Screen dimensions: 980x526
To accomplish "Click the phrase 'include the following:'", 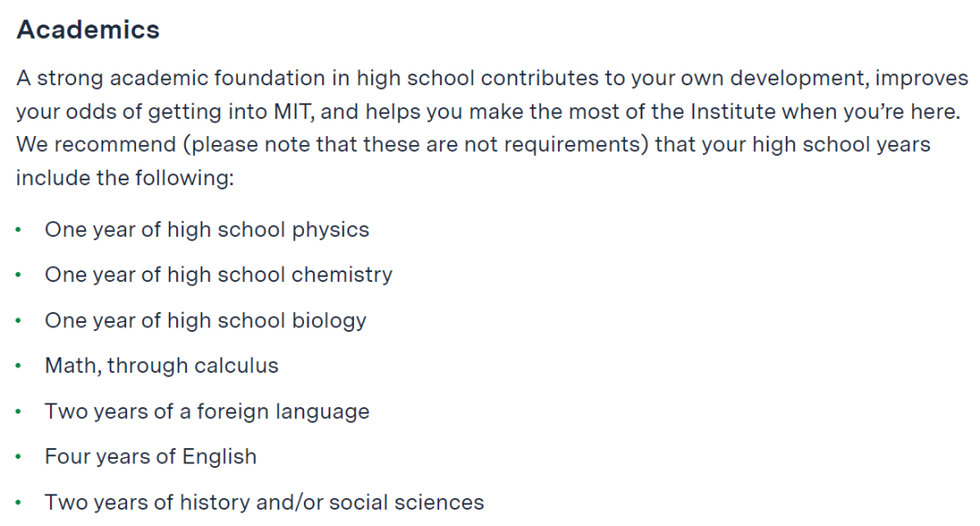I will point(125,178).
